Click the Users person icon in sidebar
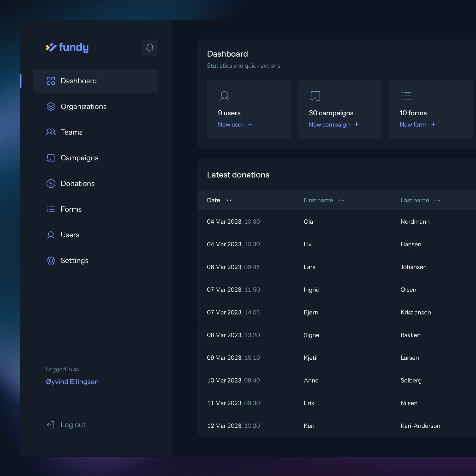476x476 pixels. click(x=51, y=235)
